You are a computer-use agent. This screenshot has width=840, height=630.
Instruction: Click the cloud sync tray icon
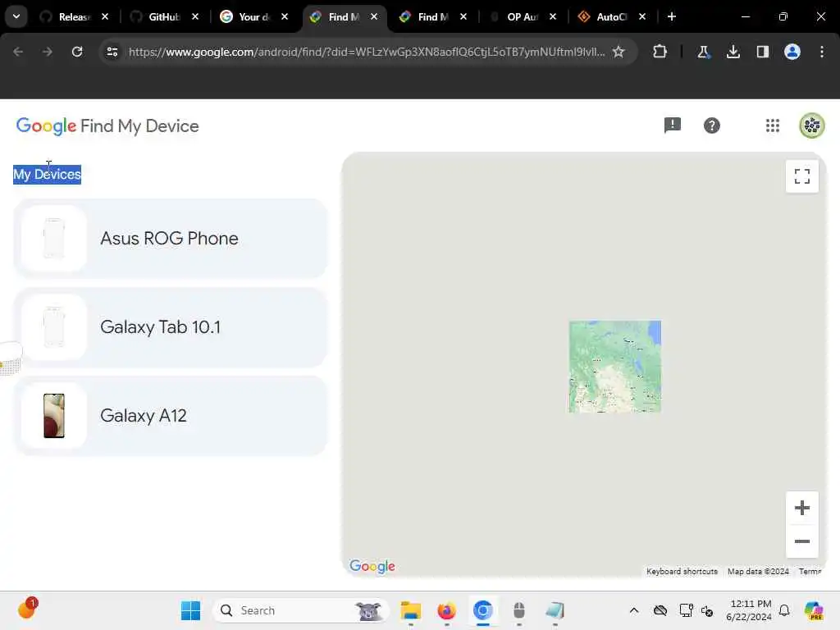(660, 610)
